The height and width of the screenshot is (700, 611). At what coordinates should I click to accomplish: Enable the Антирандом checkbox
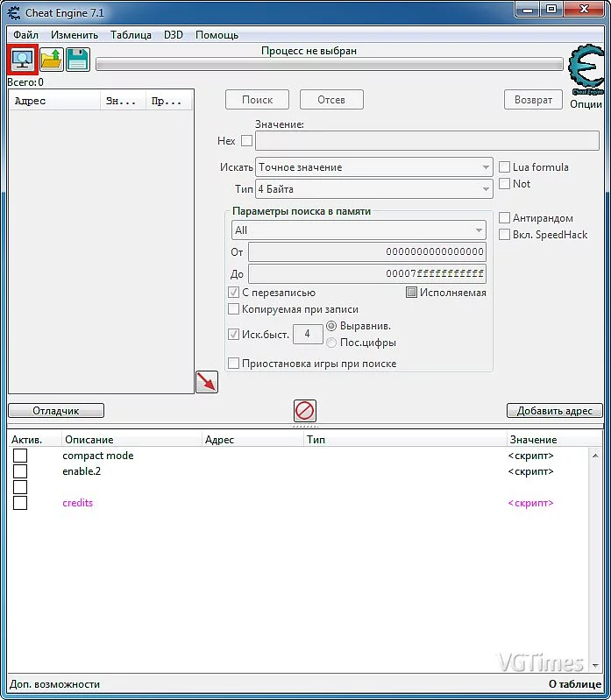click(504, 218)
